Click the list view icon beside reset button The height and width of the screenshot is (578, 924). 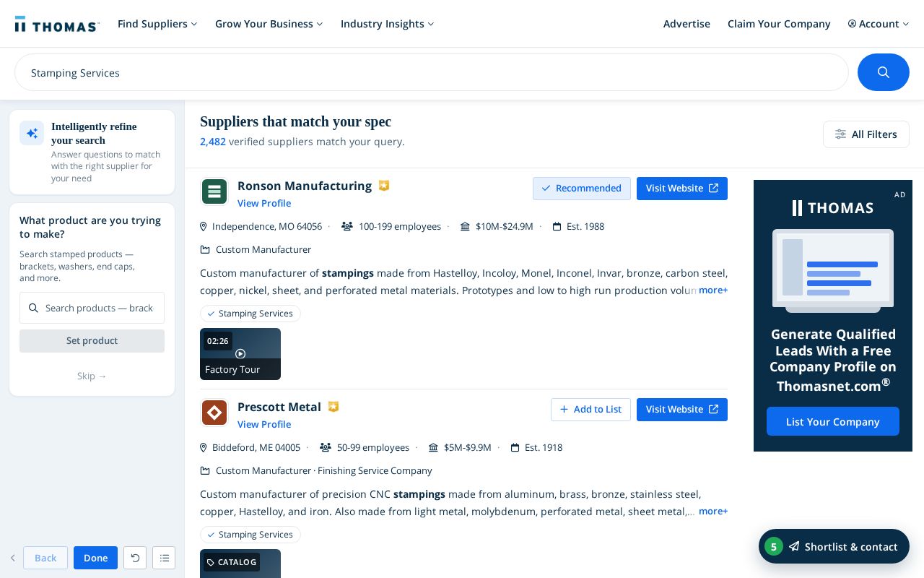(164, 558)
